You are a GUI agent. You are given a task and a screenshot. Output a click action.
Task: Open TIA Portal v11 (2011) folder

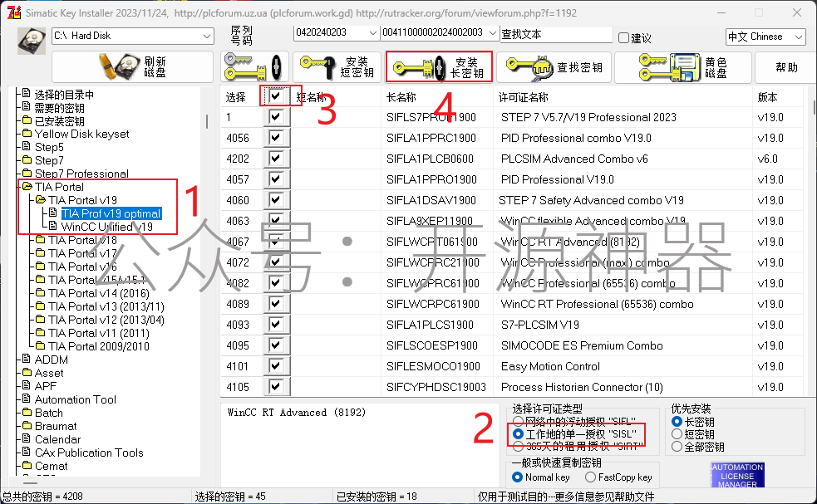coord(98,333)
